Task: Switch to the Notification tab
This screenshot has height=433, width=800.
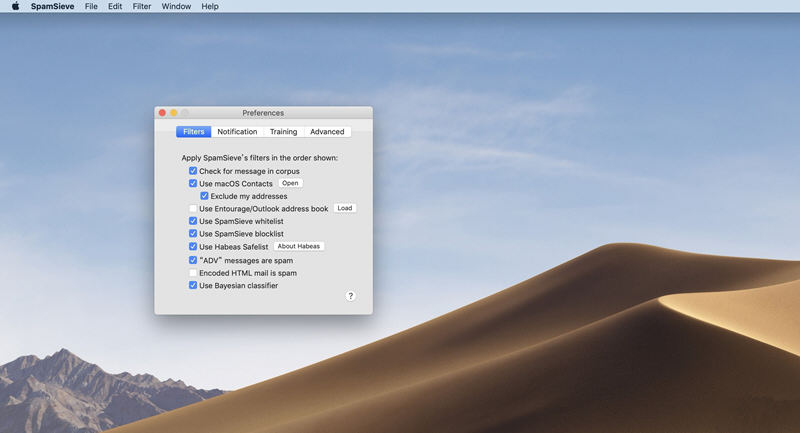Action: pos(237,132)
